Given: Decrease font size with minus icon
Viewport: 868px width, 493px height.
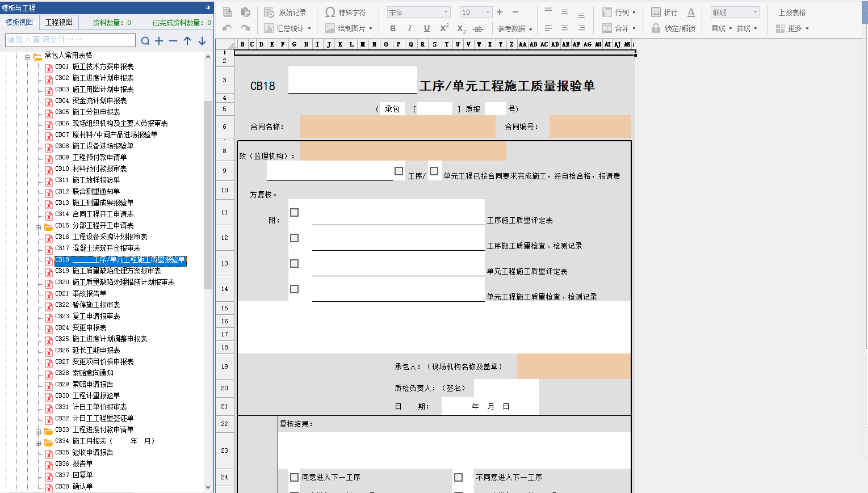Looking at the screenshot, I should tap(515, 12).
